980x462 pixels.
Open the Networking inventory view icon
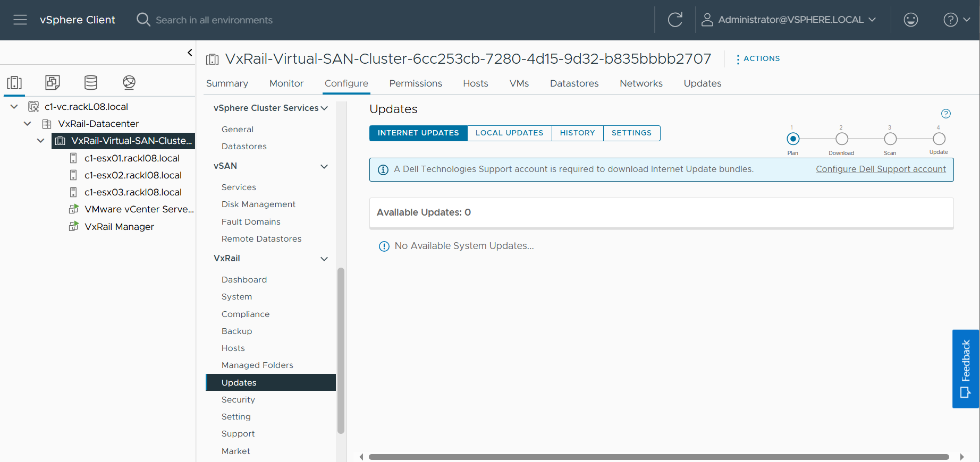click(x=129, y=82)
